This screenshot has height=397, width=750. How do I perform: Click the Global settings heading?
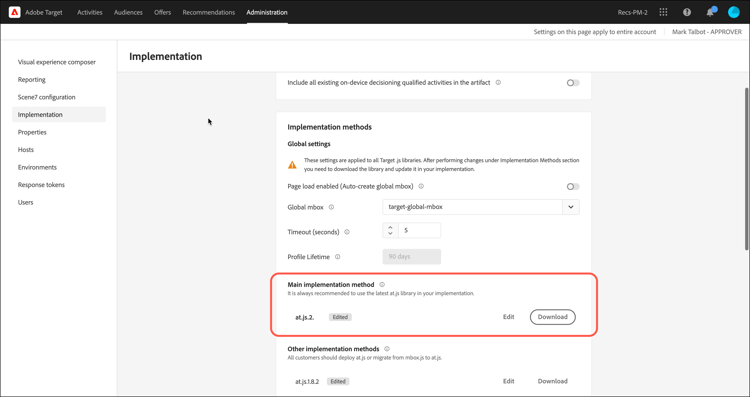click(309, 144)
